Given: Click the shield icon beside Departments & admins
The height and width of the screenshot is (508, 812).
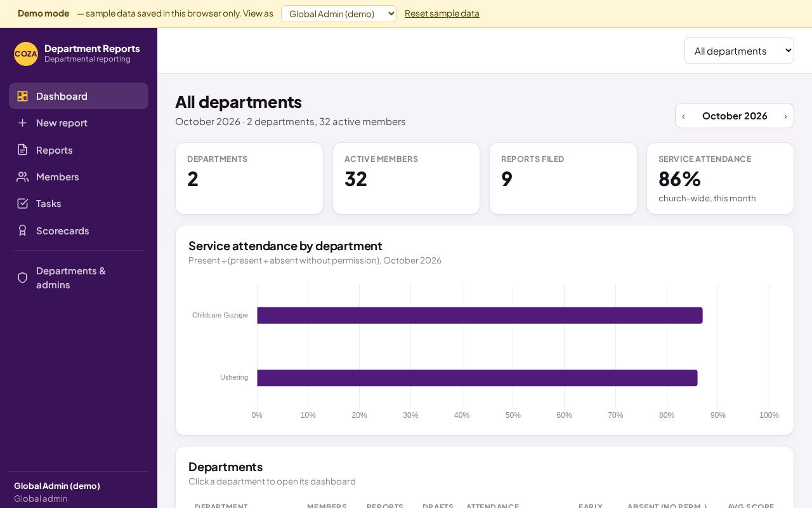Looking at the screenshot, I should pos(23,277).
